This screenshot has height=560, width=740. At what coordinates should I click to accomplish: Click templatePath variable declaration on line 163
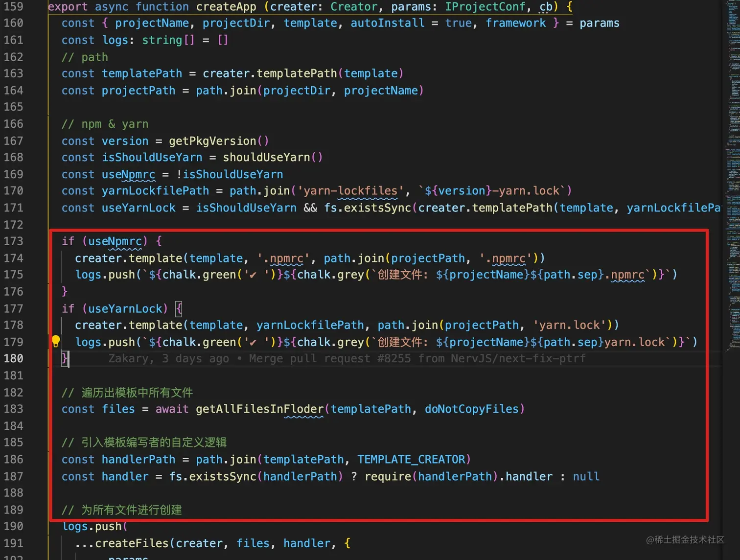coord(142,73)
